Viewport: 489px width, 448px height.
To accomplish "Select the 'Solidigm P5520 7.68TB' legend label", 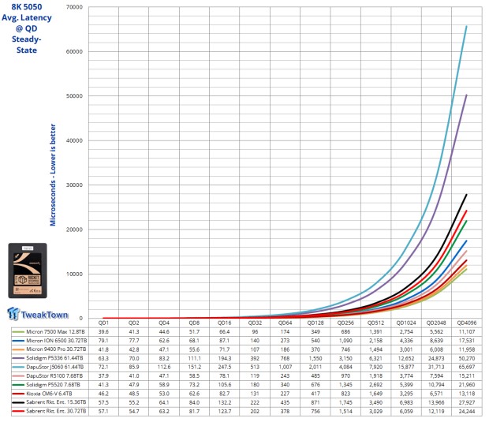I will click(x=53, y=385).
